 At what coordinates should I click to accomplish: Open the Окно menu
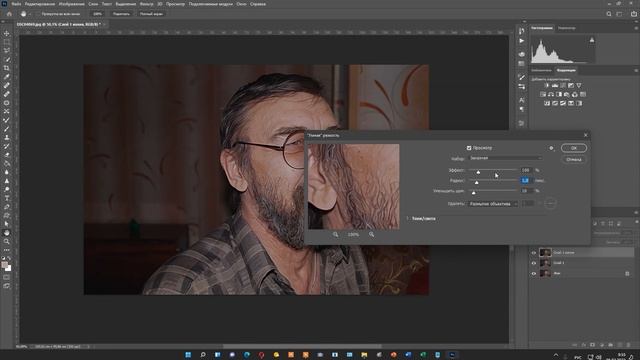tap(241, 4)
